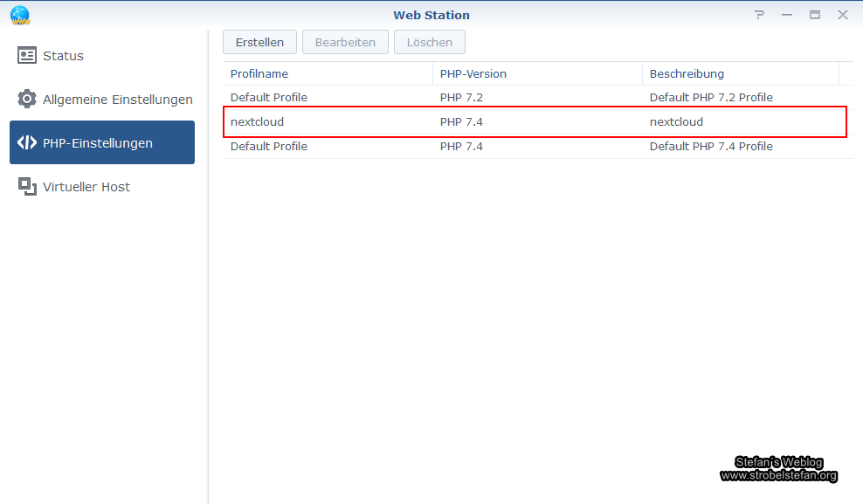Click the Bearbeiten button
Image resolution: width=863 pixels, height=504 pixels.
click(x=345, y=41)
